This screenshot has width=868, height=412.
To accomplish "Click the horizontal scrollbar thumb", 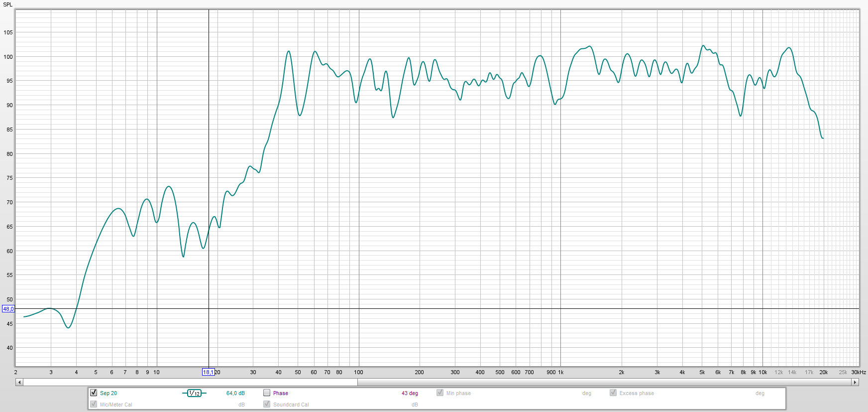I will click(x=190, y=382).
